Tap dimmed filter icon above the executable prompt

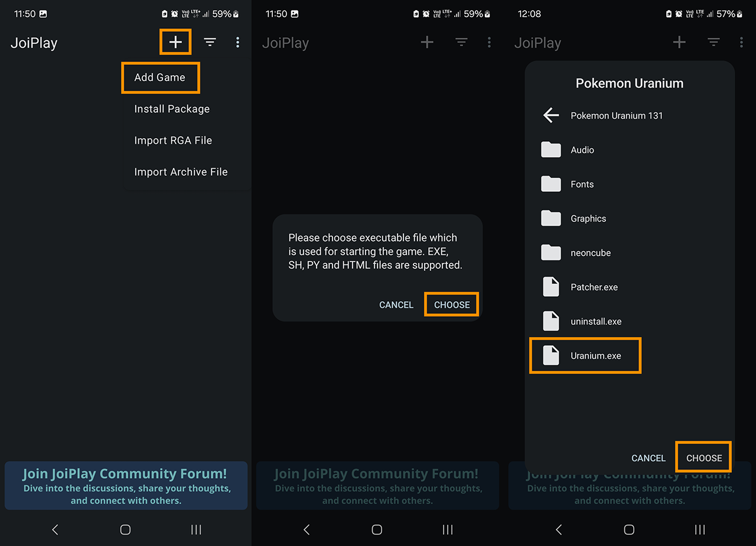point(462,42)
